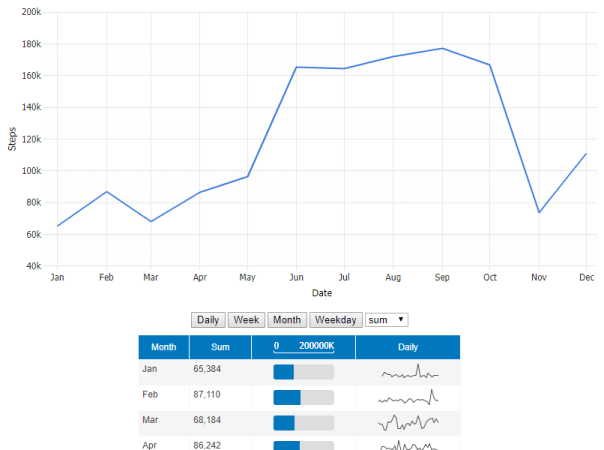Click the Feb sum value 87,110
604x450 pixels.
pos(207,395)
